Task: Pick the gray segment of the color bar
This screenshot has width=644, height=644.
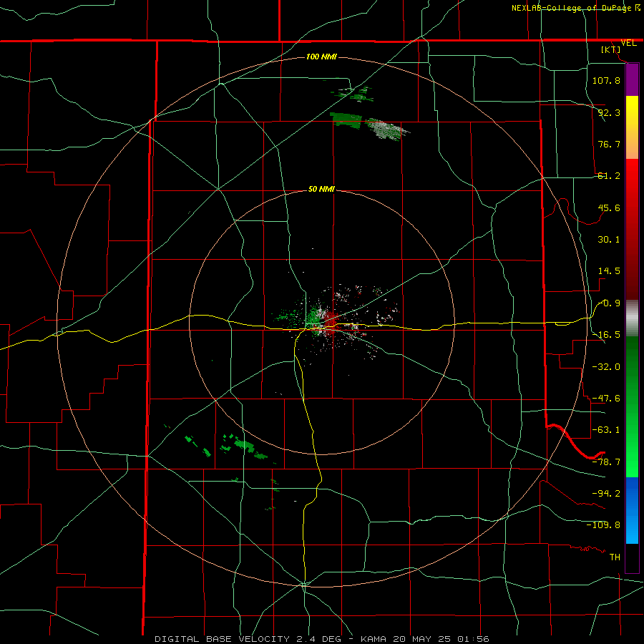Action: click(x=632, y=318)
